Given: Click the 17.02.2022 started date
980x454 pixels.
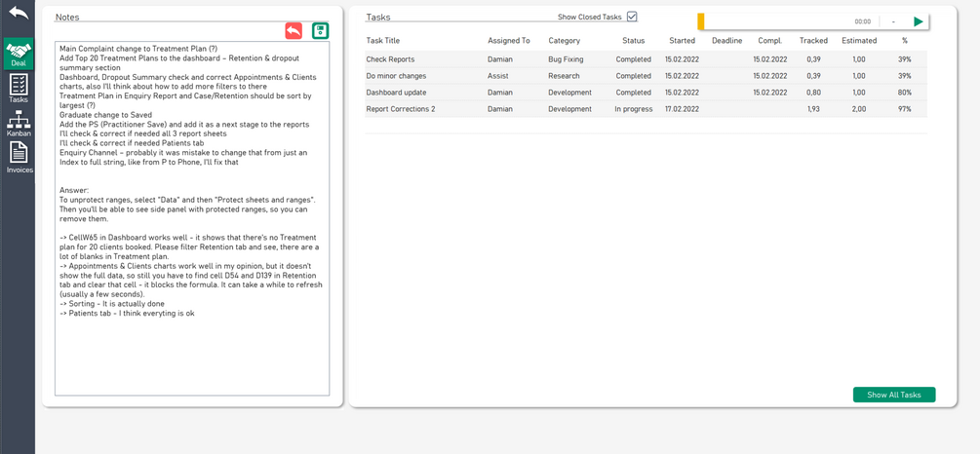Looking at the screenshot, I should pos(682,109).
